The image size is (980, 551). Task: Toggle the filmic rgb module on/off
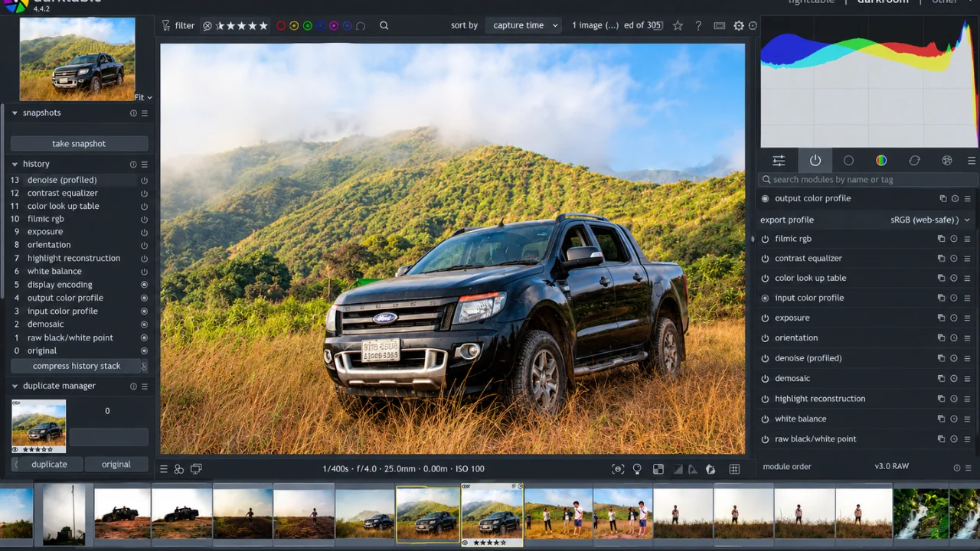coord(765,239)
